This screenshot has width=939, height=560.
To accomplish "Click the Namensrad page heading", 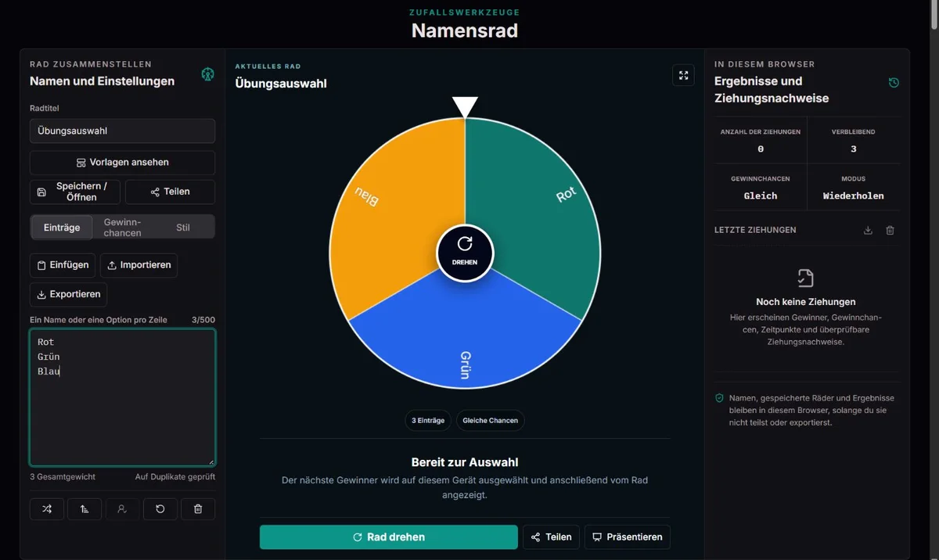I will coord(465,31).
